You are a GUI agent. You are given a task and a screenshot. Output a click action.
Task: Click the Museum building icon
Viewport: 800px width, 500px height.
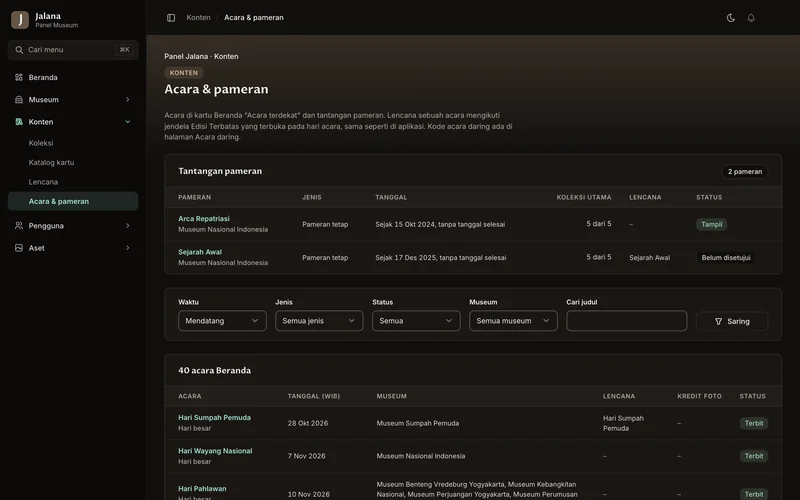coord(19,99)
